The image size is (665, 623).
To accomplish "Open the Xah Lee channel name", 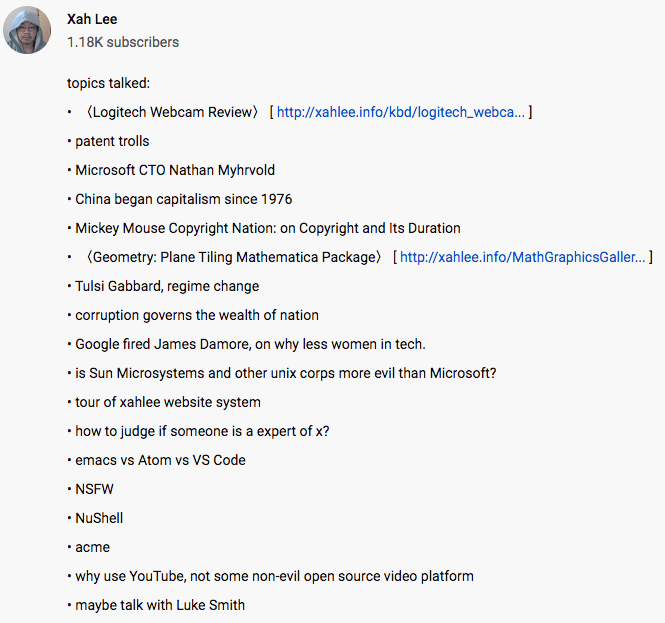I will [92, 19].
